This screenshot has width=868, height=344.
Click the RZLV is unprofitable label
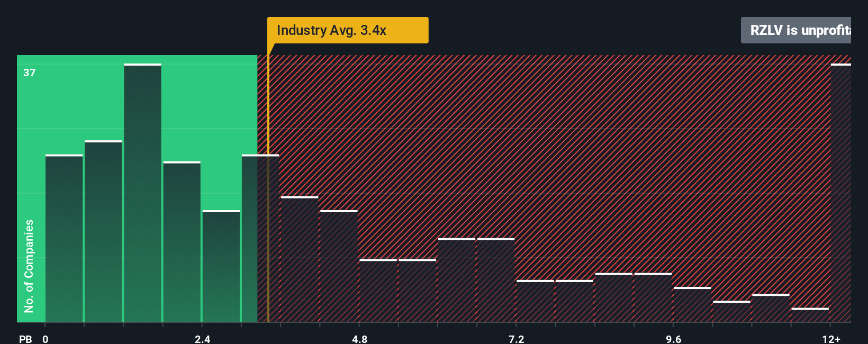pyautogui.click(x=796, y=30)
